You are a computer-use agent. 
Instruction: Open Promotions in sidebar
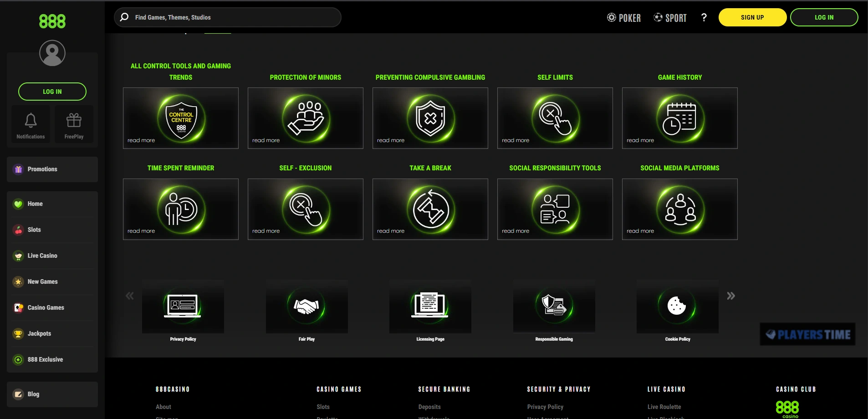(52, 169)
